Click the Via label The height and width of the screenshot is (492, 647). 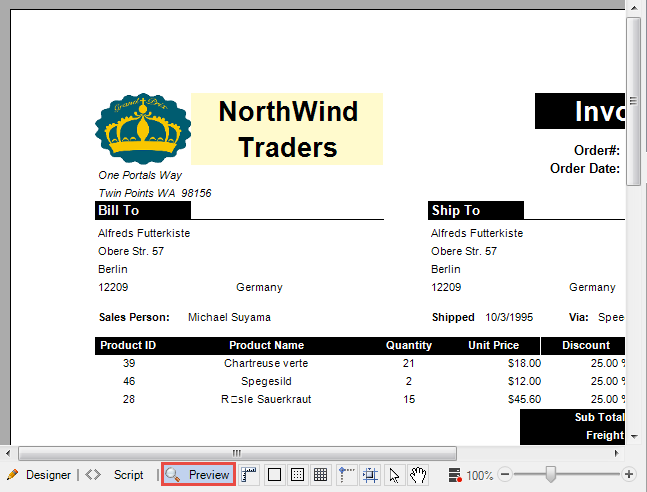point(579,317)
